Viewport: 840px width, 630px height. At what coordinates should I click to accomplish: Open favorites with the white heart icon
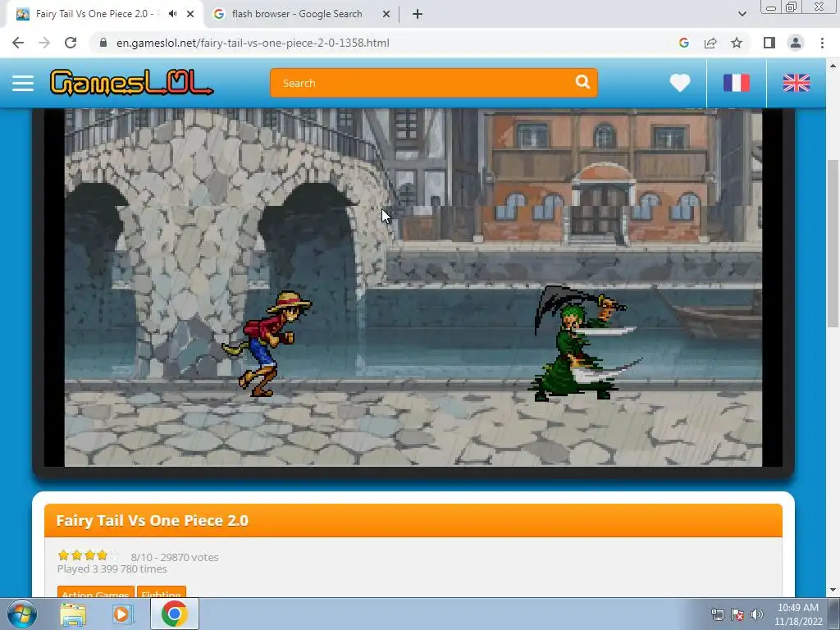click(680, 83)
